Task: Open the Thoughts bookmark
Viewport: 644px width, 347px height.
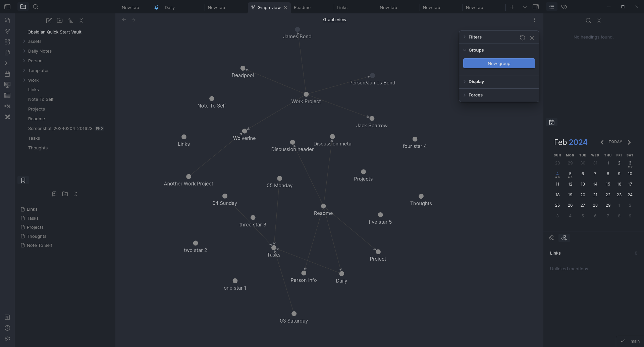Action: click(x=37, y=236)
